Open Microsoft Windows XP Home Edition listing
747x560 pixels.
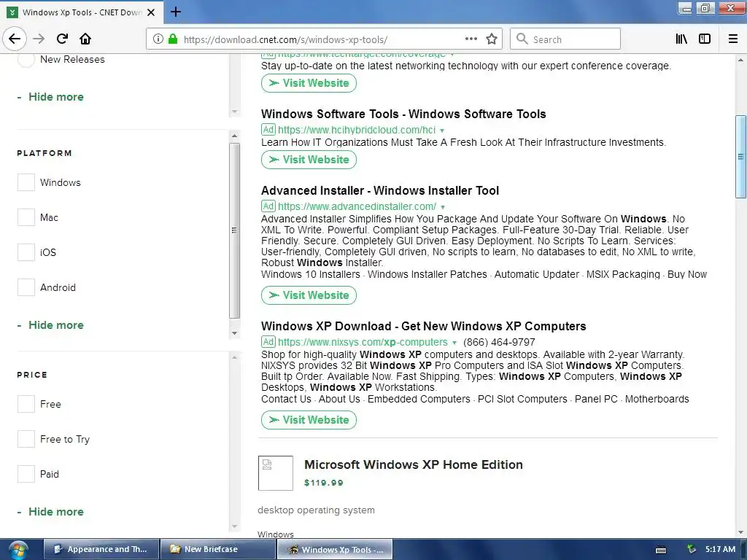tap(414, 464)
